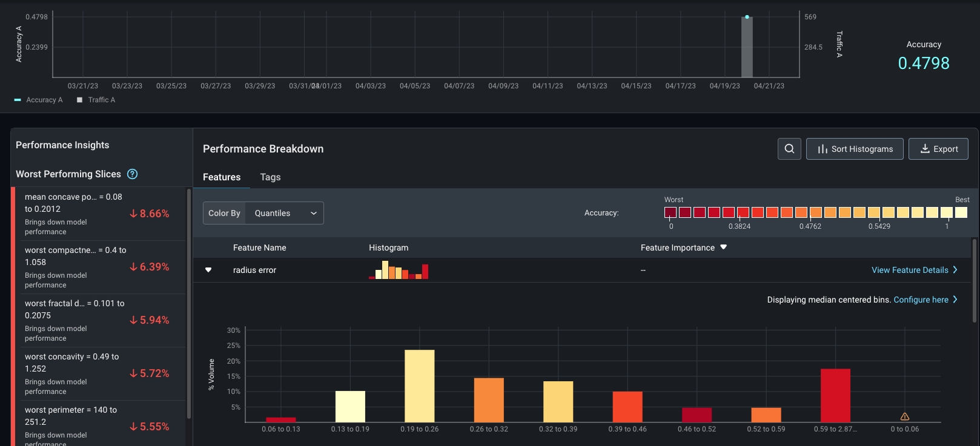The width and height of the screenshot is (980, 446).
Task: Open the Color By Quantiles dropdown
Action: [263, 213]
